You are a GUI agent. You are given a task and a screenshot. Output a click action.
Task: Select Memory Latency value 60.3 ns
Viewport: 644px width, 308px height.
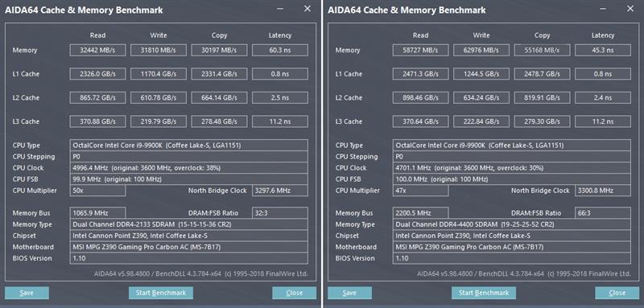(279, 50)
